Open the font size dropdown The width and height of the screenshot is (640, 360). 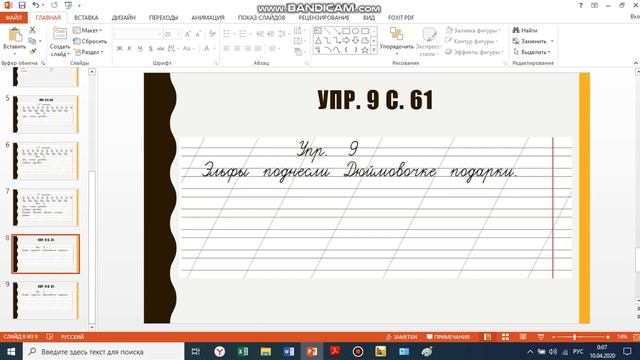coord(179,34)
